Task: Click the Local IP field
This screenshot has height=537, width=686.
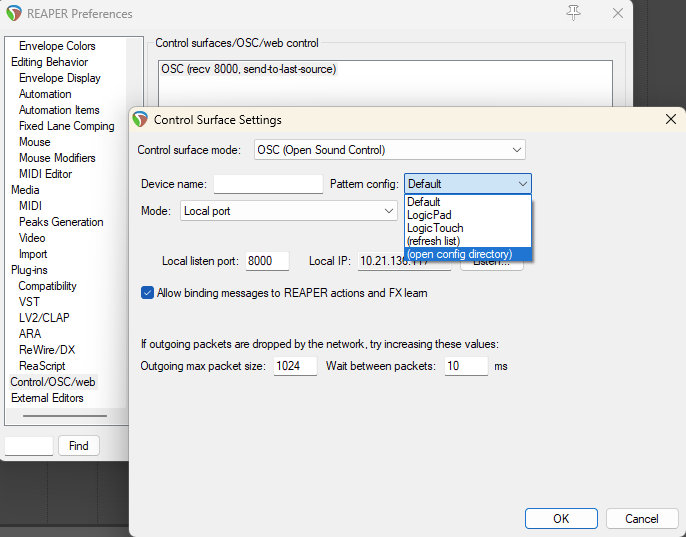Action: [404, 261]
